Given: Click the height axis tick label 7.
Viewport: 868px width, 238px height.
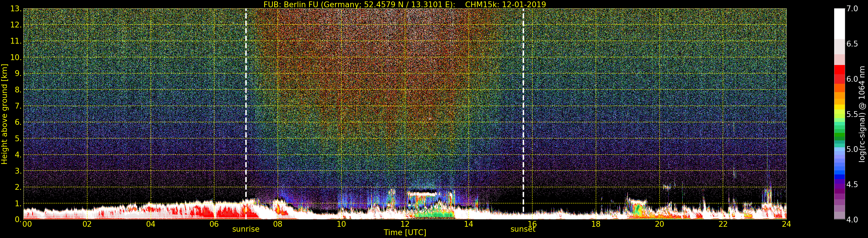Looking at the screenshot, I should pos(18,106).
